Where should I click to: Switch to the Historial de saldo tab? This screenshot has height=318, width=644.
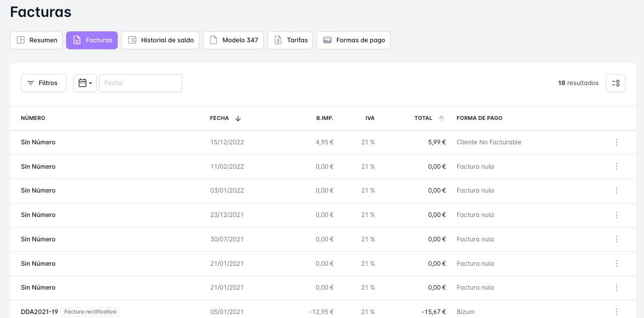(x=161, y=40)
